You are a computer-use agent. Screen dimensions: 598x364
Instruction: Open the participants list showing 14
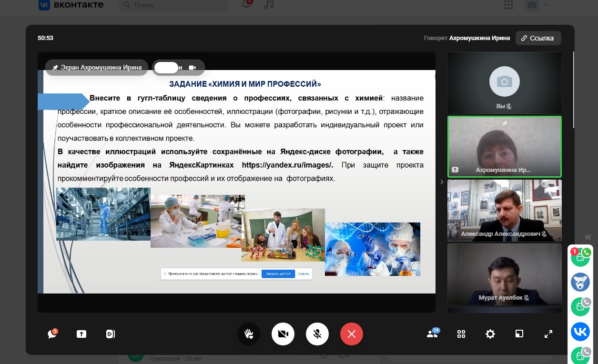tap(432, 334)
